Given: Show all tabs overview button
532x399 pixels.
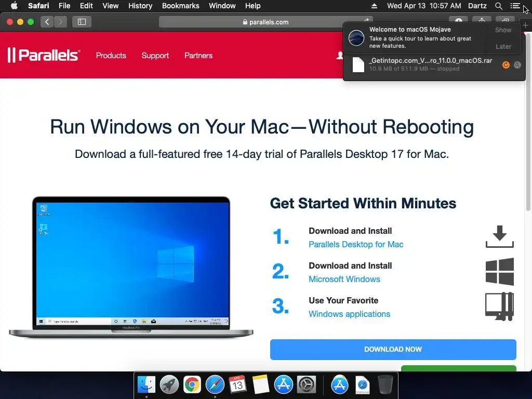Looking at the screenshot, I should [505, 20].
